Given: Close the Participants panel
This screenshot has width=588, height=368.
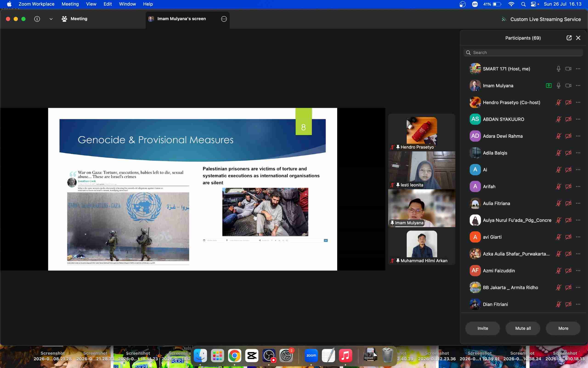Looking at the screenshot, I should 578,38.
